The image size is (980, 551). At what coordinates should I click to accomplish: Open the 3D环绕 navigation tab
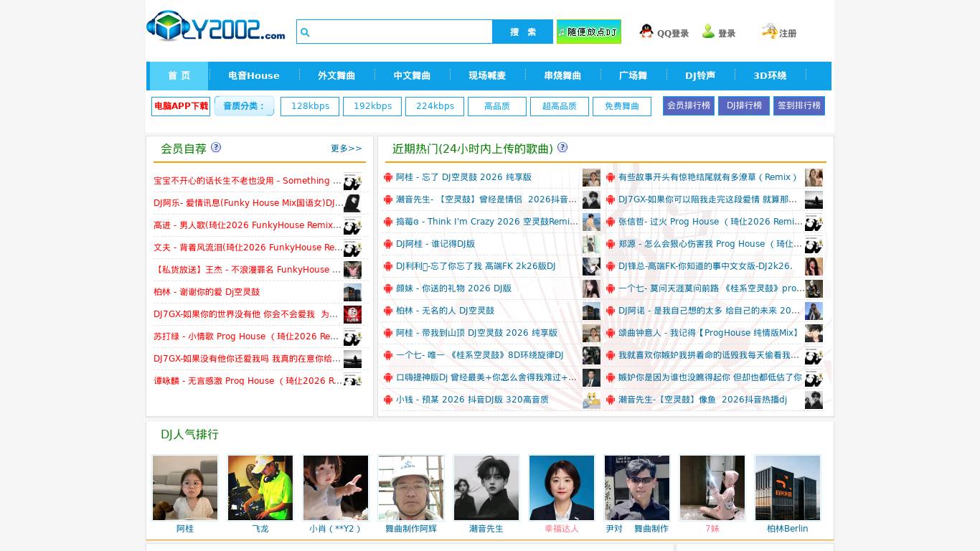[769, 76]
